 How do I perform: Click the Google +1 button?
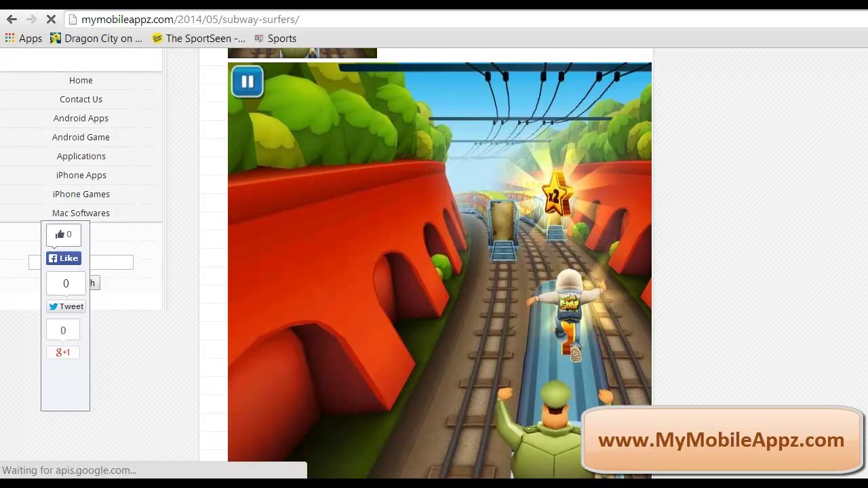coord(63,352)
